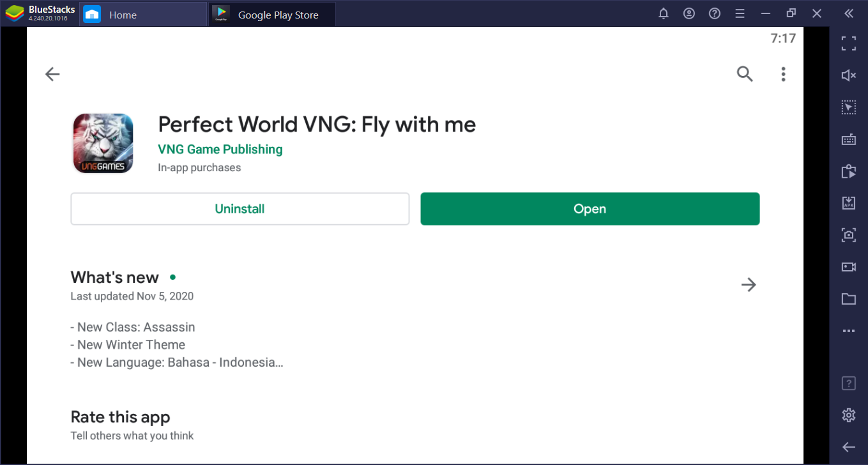
Task: Click the Perfect World VNG app icon
Action: pyautogui.click(x=103, y=143)
